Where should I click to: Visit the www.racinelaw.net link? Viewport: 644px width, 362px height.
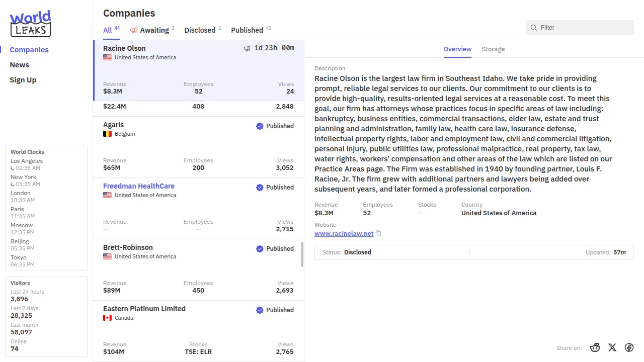(x=344, y=234)
